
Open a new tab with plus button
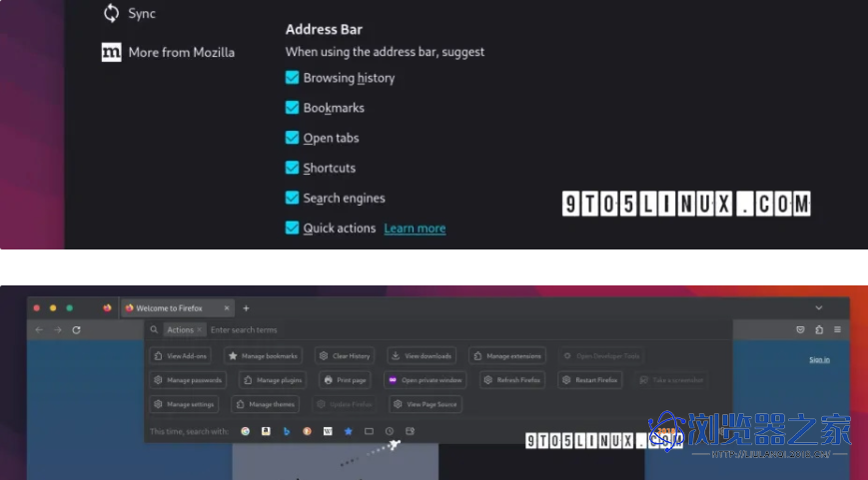pyautogui.click(x=246, y=308)
